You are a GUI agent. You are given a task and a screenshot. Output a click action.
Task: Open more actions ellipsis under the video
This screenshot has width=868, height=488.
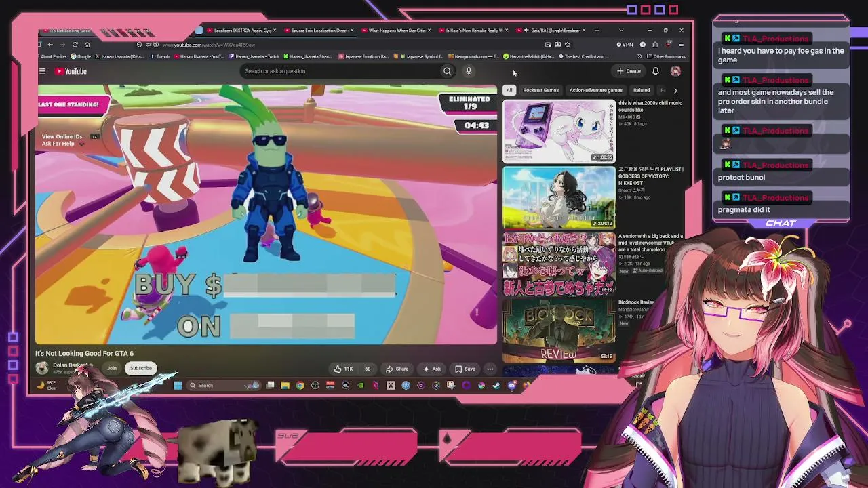pos(490,369)
